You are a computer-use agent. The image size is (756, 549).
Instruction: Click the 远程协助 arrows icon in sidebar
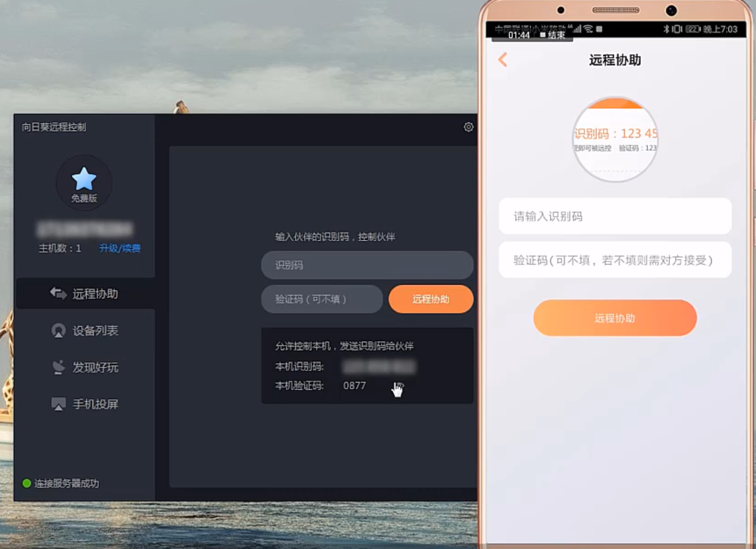coord(58,294)
